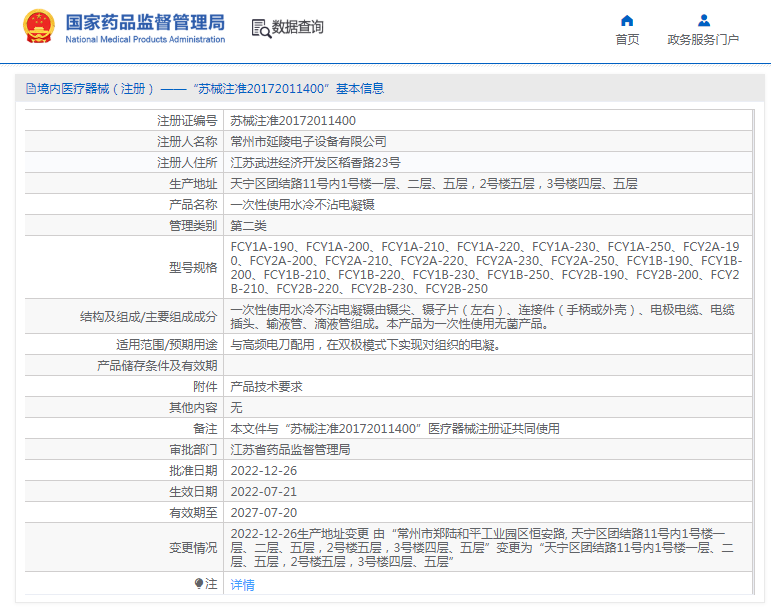
Task: Select 常州市延陵电子设备有限公司 registrant name
Action: coord(308,142)
